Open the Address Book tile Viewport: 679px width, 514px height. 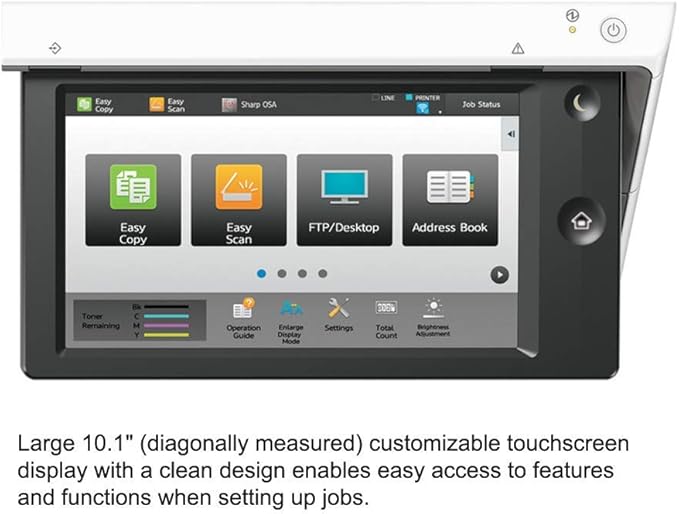pyautogui.click(x=450, y=200)
